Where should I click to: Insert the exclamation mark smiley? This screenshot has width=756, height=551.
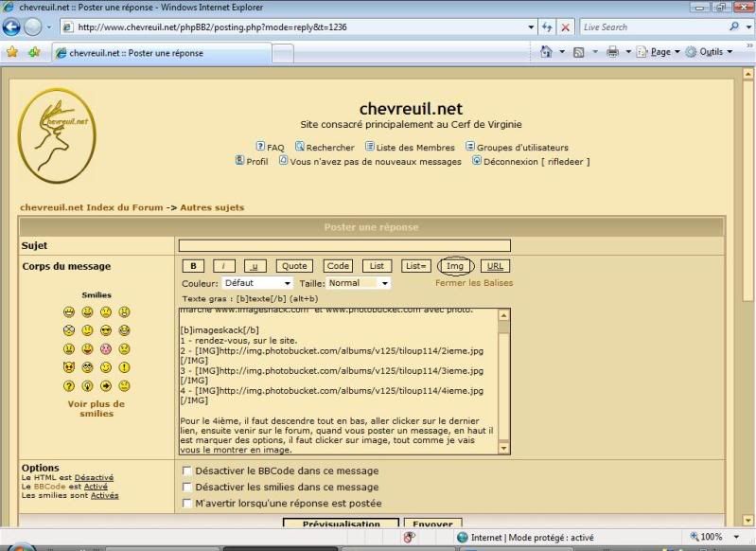click(x=124, y=367)
